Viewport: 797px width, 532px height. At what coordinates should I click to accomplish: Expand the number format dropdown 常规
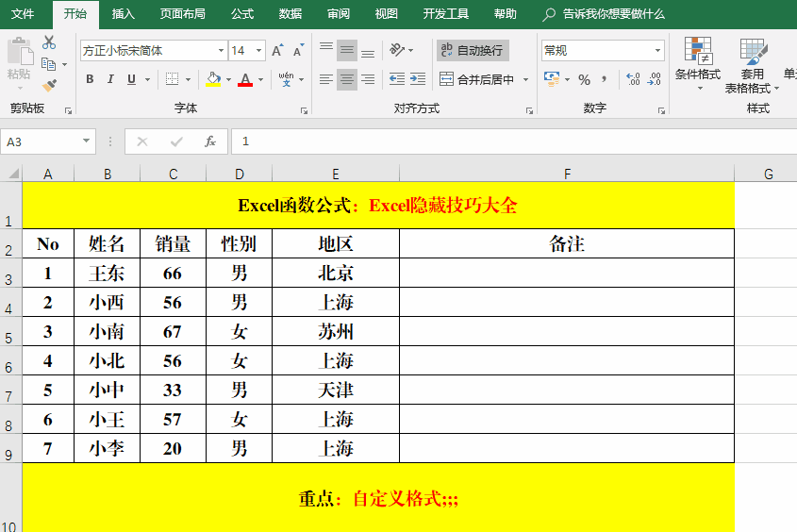pyautogui.click(x=657, y=50)
